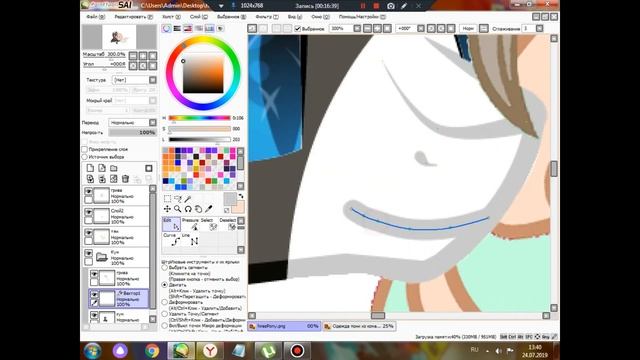This screenshot has height=360, width=640.
Task: Select the zoom magnifier tool
Action: [178, 209]
